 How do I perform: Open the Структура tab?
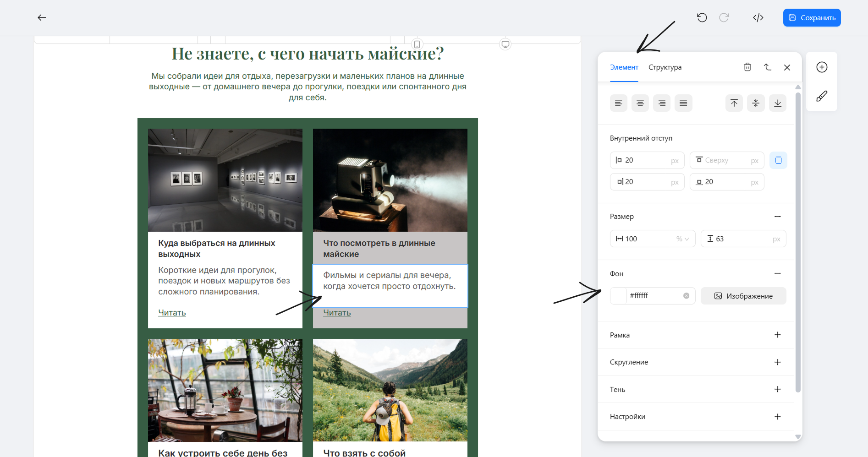point(665,67)
